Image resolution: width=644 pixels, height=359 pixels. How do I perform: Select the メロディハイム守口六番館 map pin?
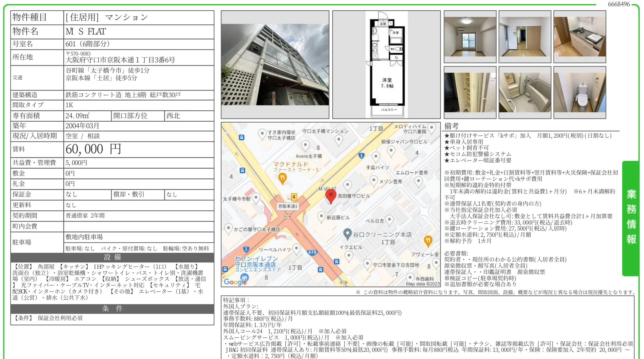[x=432, y=128]
